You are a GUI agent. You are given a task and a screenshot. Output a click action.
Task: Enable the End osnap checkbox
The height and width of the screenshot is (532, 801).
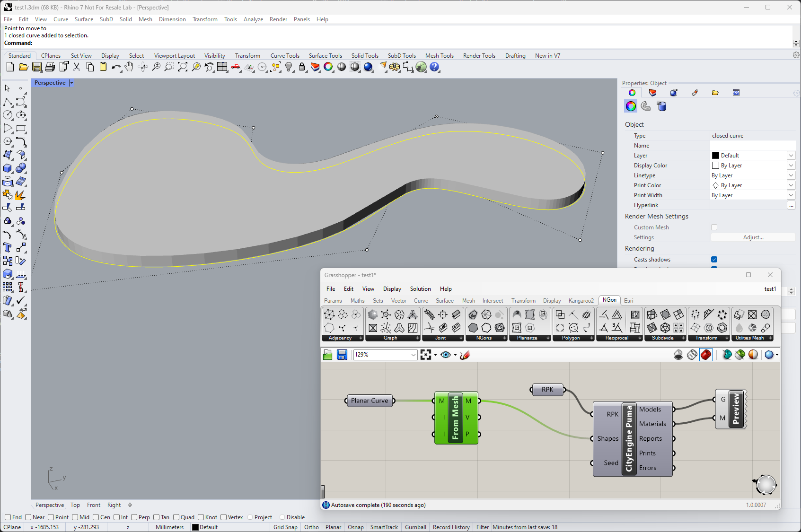(8, 517)
